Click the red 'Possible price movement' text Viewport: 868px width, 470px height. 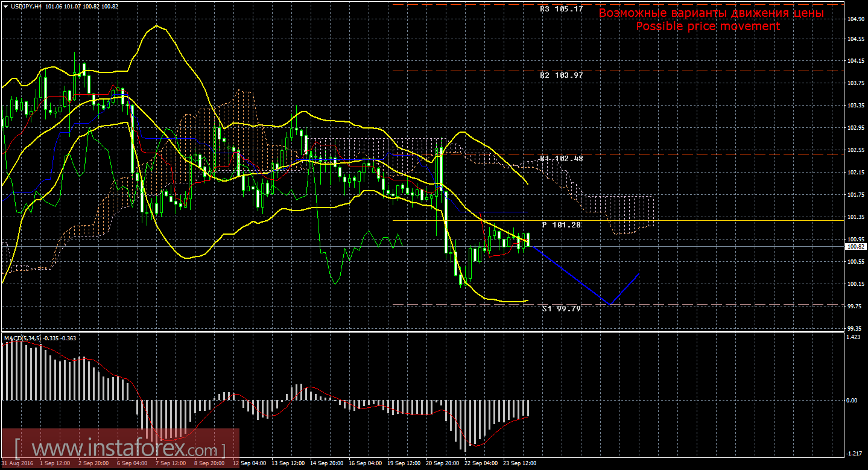pyautogui.click(x=708, y=27)
